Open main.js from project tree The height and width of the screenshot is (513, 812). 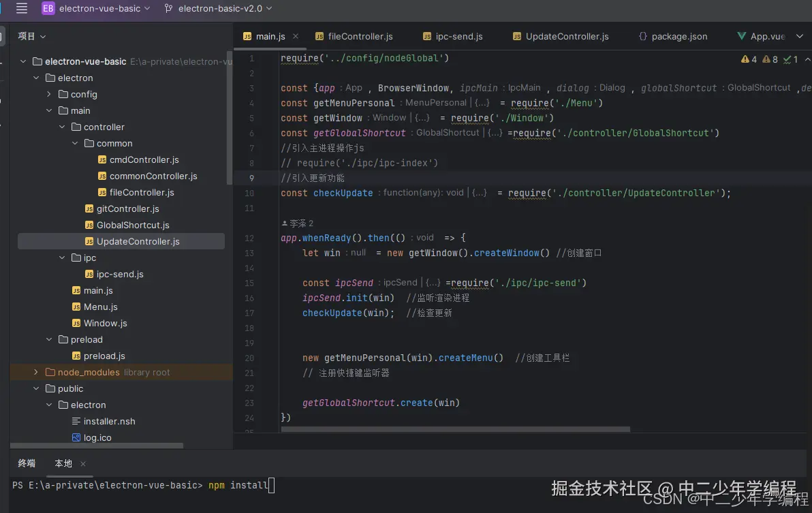98,290
